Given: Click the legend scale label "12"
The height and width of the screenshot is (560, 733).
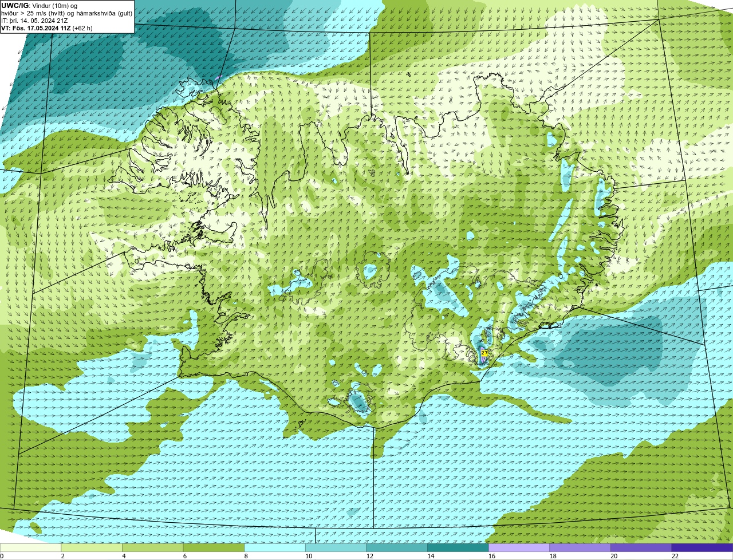Looking at the screenshot, I should pyautogui.click(x=369, y=556).
